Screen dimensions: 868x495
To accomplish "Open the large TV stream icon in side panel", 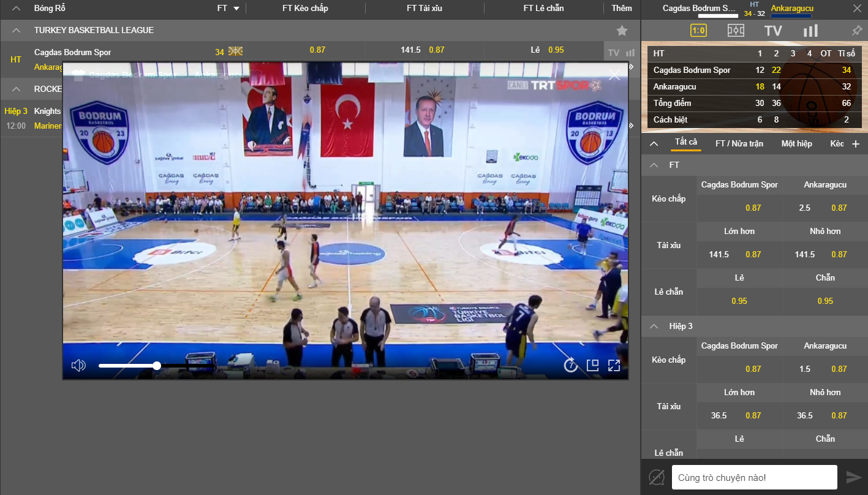I will click(x=773, y=31).
